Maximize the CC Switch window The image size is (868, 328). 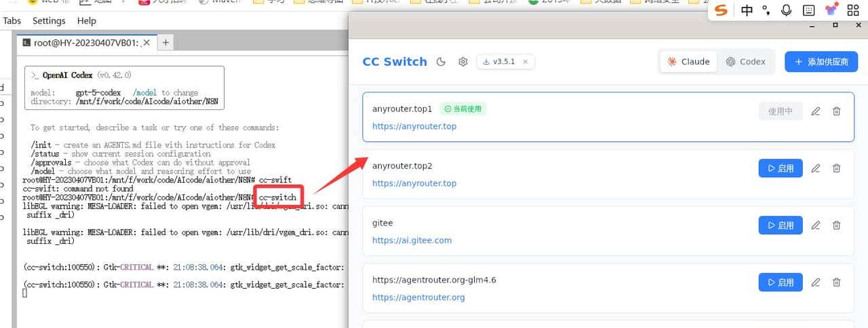pyautogui.click(x=835, y=25)
